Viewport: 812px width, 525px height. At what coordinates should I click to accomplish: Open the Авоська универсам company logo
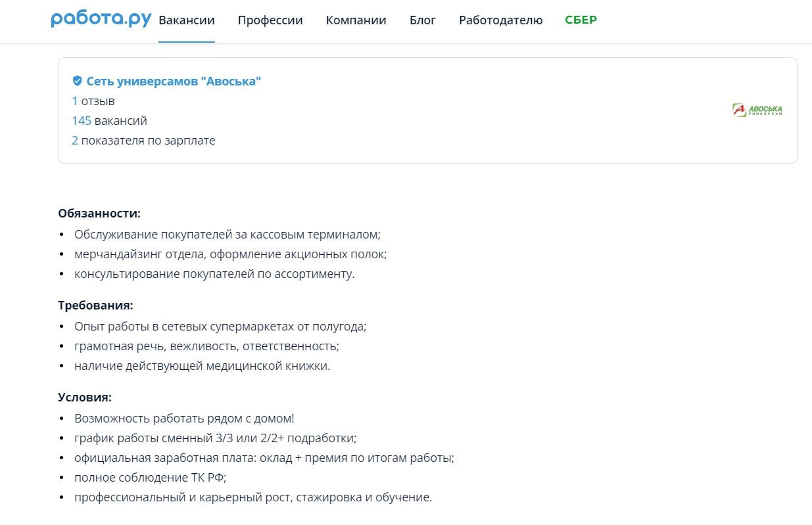(757, 110)
